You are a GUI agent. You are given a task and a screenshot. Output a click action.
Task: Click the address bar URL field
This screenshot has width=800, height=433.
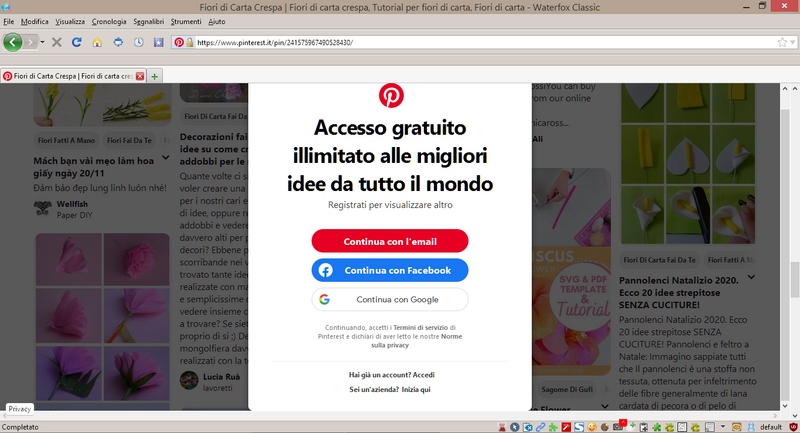click(485, 42)
